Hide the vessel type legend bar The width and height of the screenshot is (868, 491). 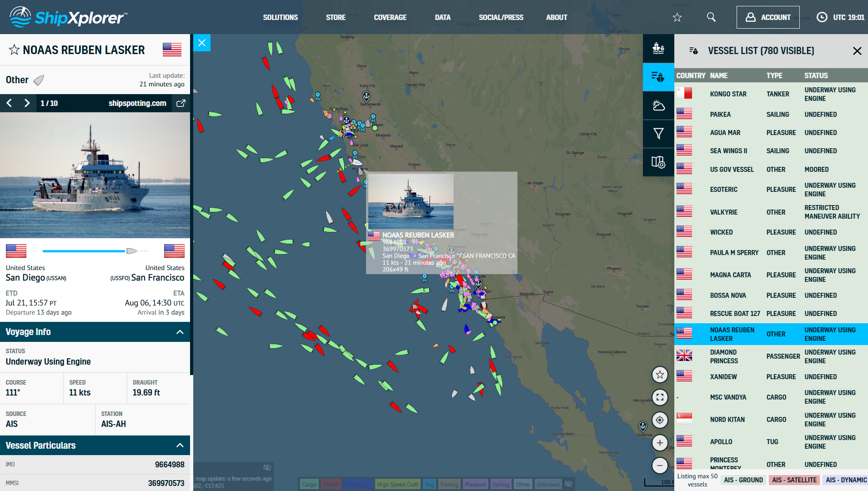coord(568,484)
